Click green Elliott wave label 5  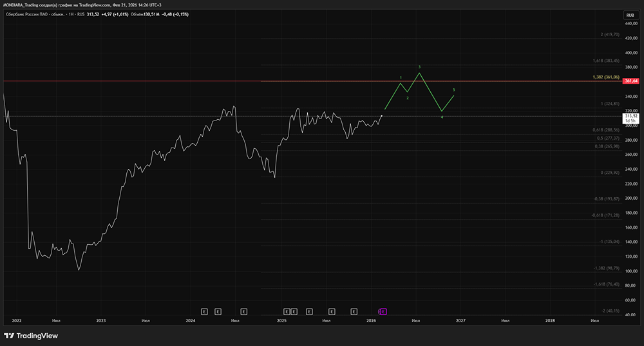(454, 90)
